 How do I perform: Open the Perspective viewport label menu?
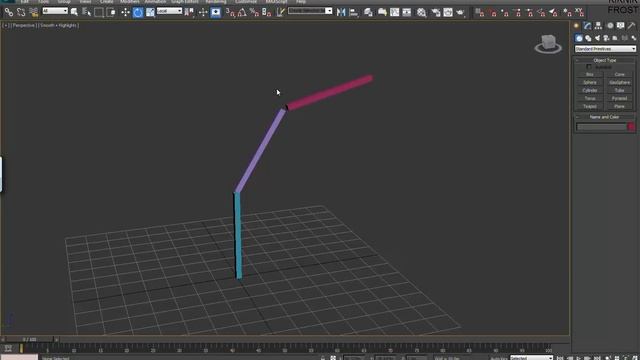point(23,25)
